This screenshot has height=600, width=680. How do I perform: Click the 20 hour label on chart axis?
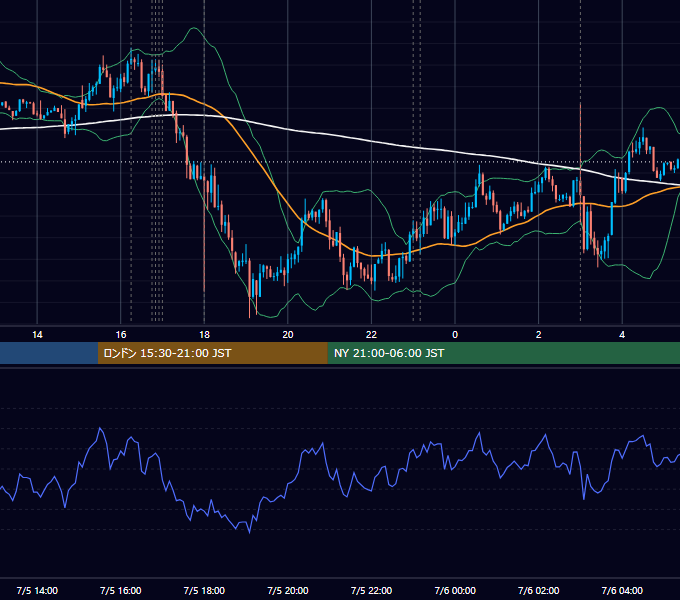[x=288, y=335]
